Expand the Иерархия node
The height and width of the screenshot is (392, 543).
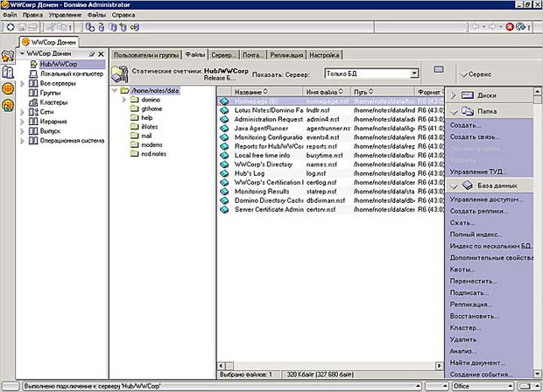click(x=22, y=122)
